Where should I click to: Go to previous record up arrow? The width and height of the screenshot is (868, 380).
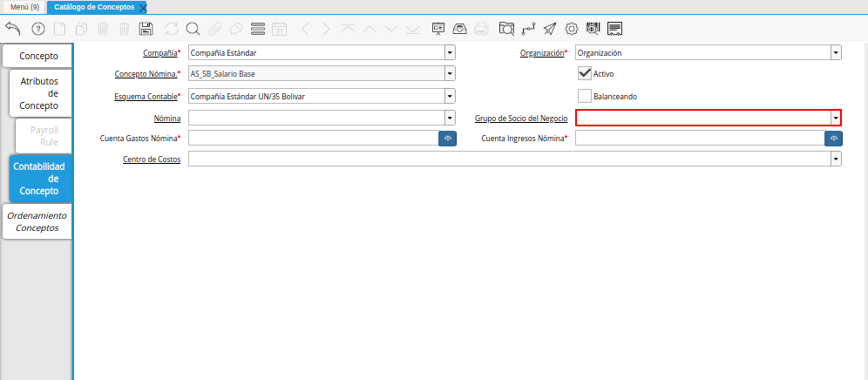coord(370,29)
